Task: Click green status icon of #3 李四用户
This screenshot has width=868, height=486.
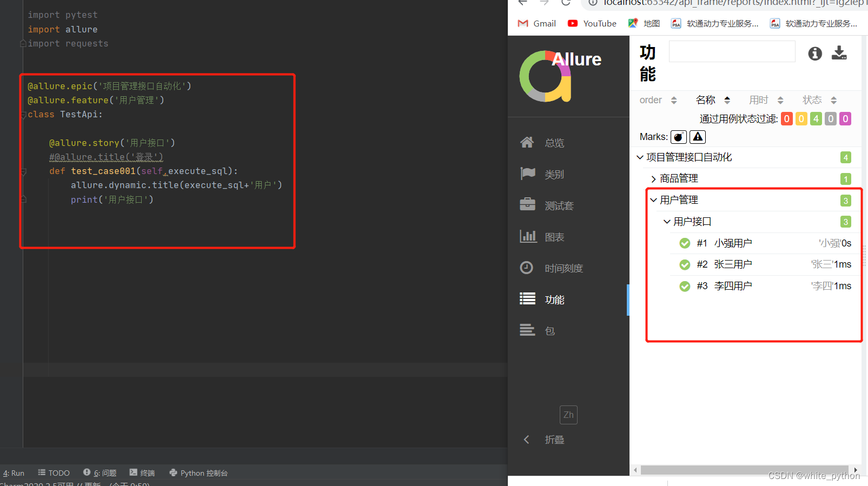Action: [x=685, y=286]
